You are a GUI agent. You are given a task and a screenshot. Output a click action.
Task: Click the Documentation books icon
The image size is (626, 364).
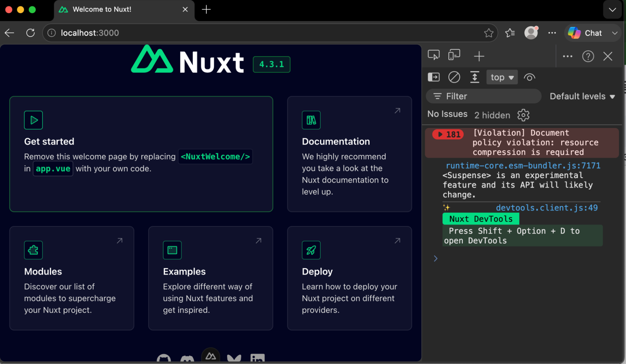[x=311, y=120]
